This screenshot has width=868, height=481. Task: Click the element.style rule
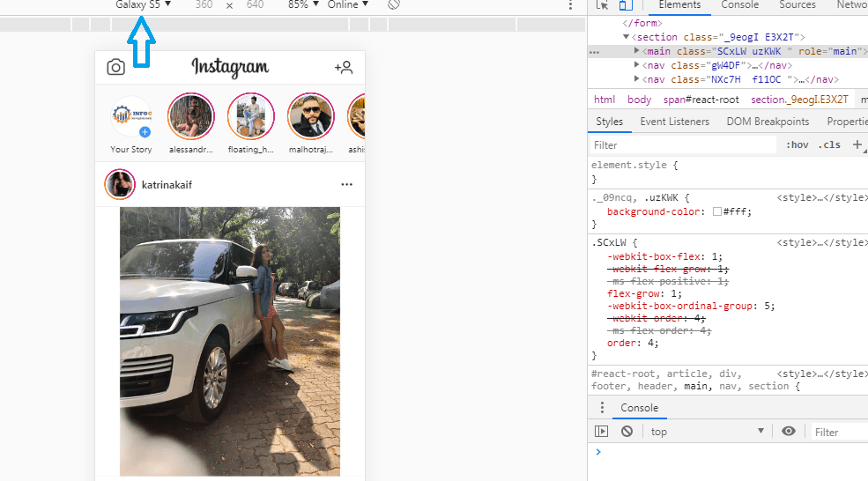tap(634, 165)
